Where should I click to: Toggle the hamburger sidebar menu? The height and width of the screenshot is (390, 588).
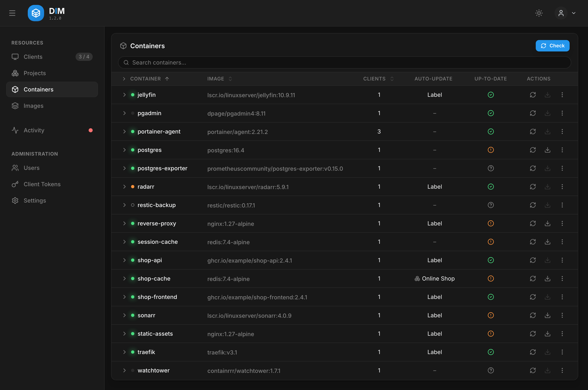tap(12, 13)
